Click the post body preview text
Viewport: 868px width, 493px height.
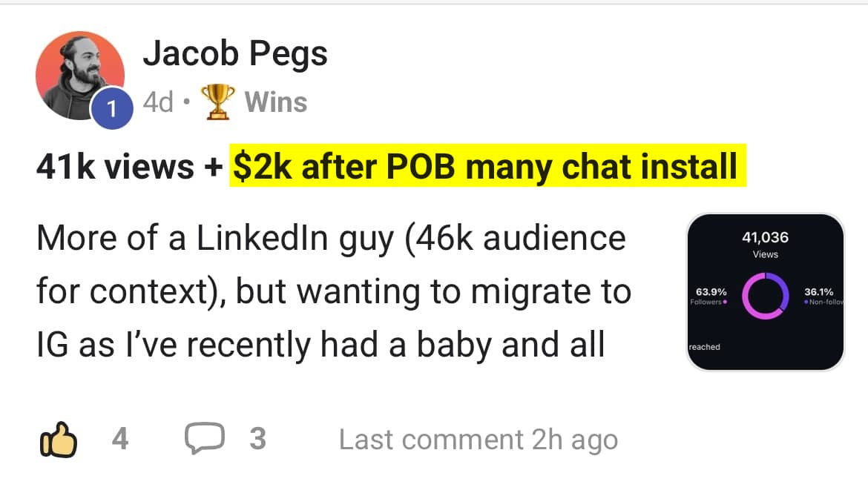[334, 292]
